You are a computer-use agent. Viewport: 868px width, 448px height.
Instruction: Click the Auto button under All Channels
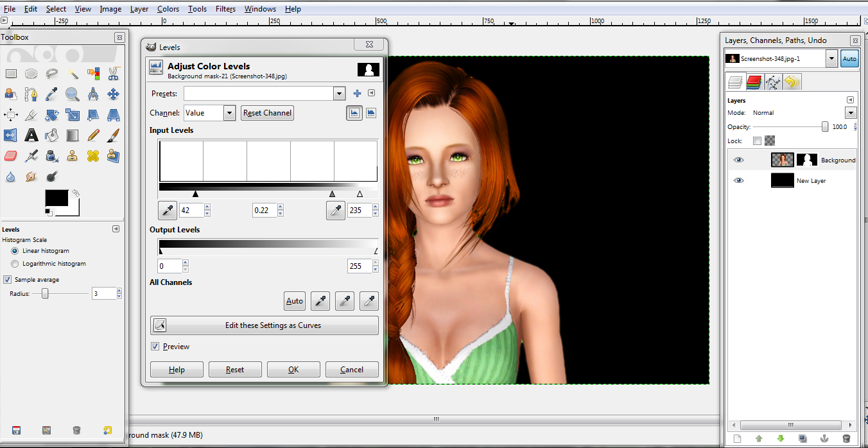pos(295,301)
